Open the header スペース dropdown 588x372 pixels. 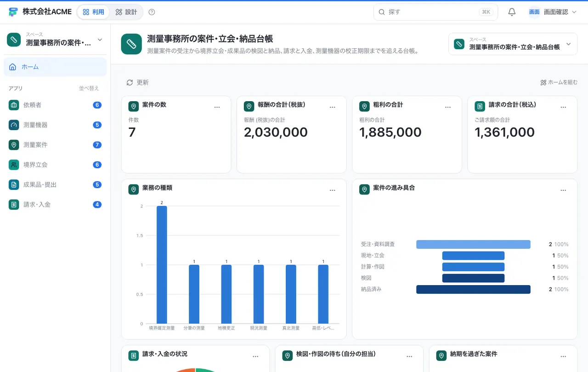513,44
